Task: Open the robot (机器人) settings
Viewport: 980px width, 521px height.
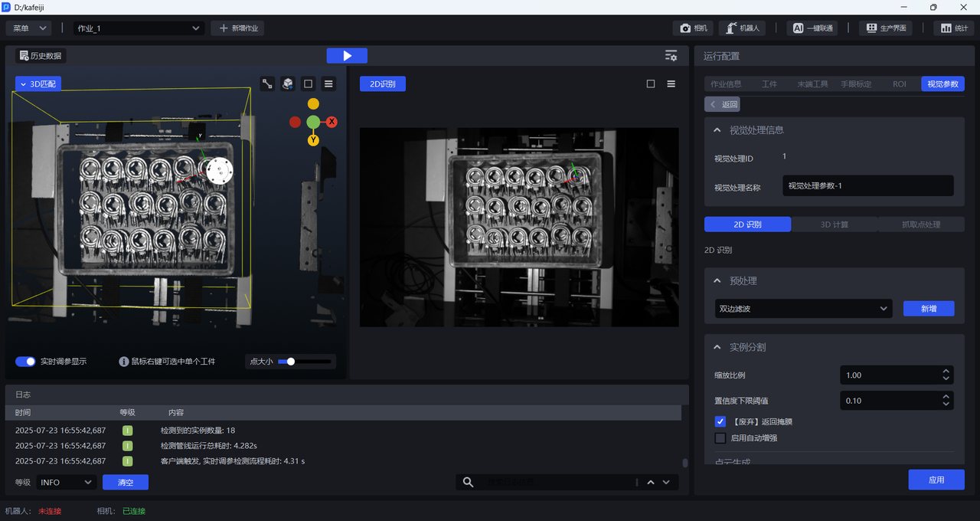Action: (x=743, y=28)
